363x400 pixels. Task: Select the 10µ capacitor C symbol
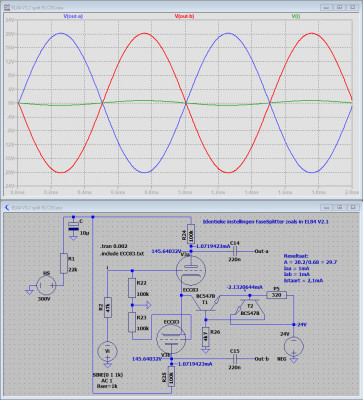click(74, 227)
